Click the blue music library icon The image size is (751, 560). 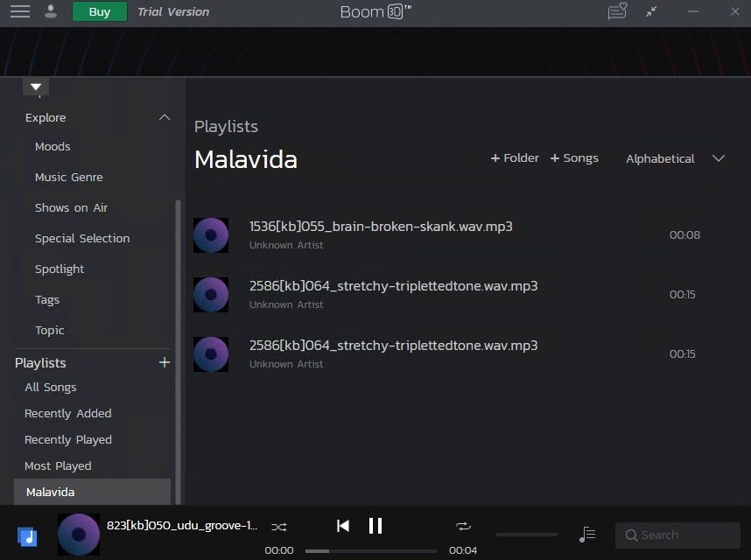click(x=27, y=536)
